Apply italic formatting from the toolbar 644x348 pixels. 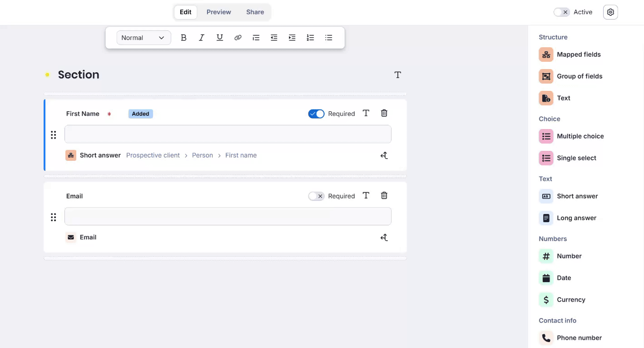point(202,38)
